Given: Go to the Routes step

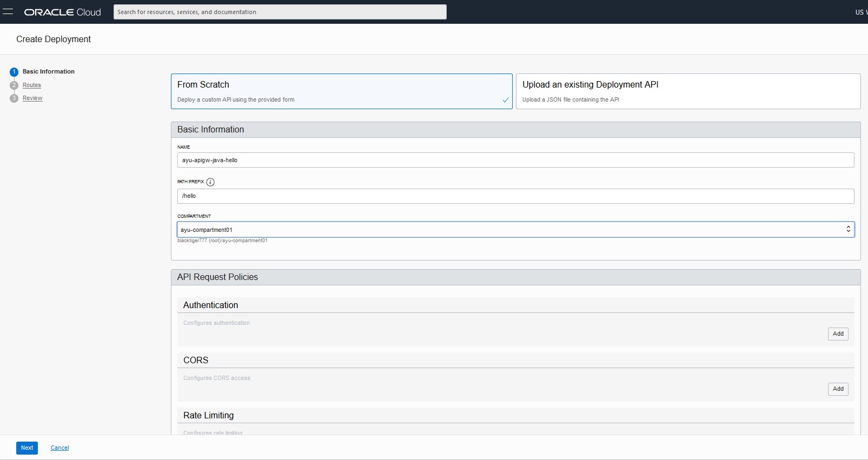Looking at the screenshot, I should click(x=32, y=85).
